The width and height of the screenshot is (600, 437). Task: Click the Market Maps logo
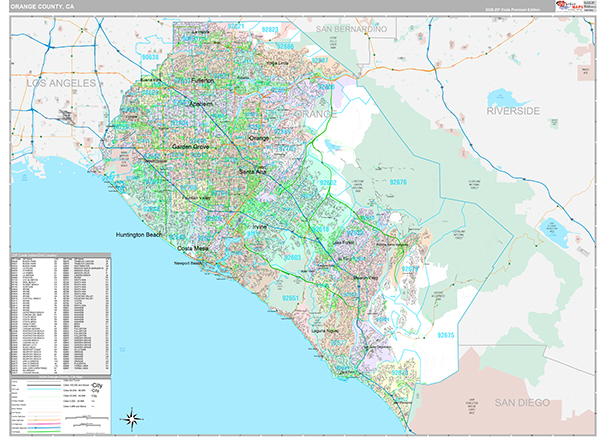click(566, 7)
